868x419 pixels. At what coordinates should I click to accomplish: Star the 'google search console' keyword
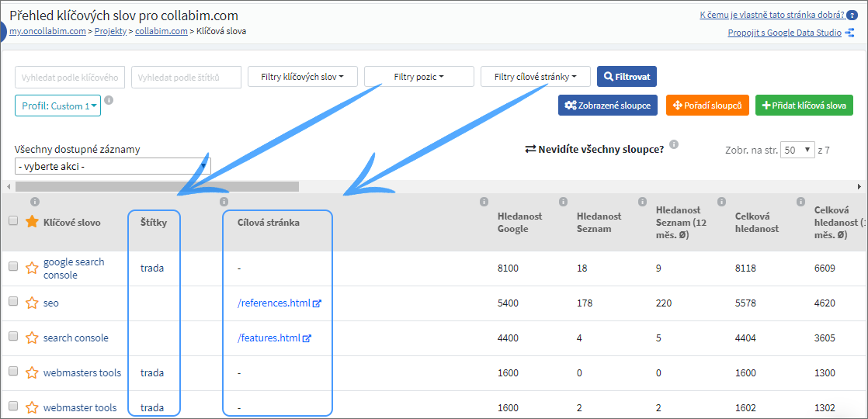point(32,268)
